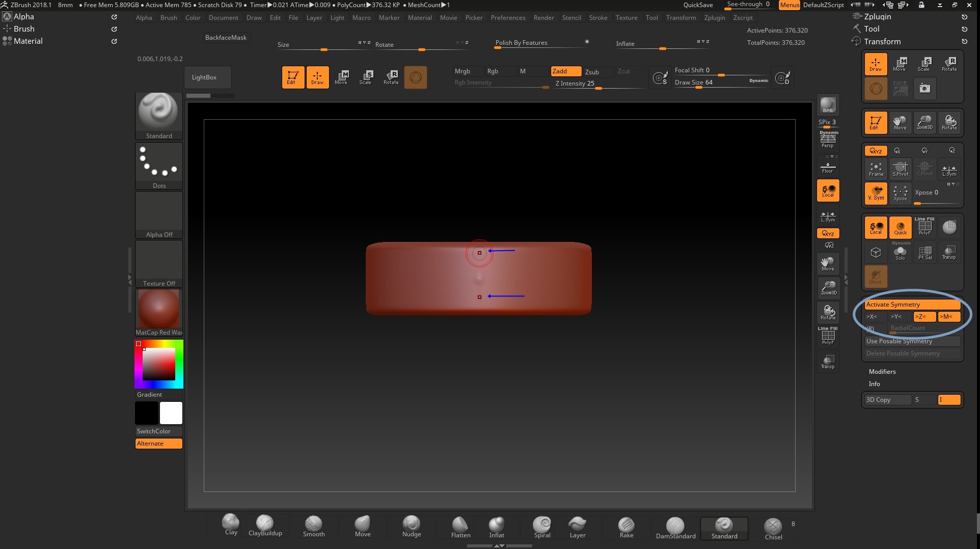The width and height of the screenshot is (980, 549).
Task: Open the Preferences menu
Action: tap(508, 17)
